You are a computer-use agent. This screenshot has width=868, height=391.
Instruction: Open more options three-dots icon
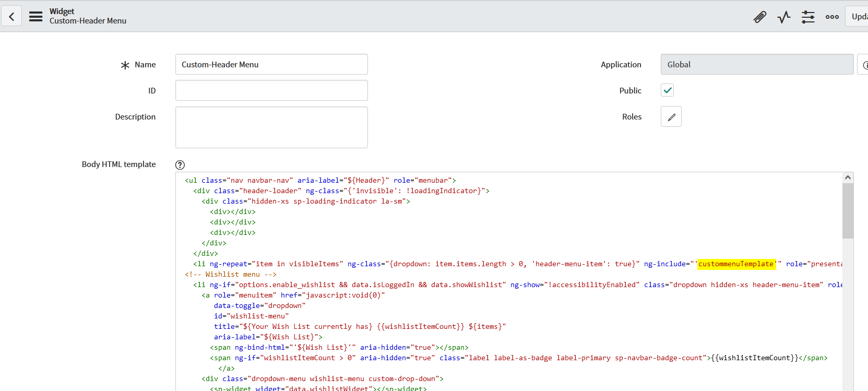[x=832, y=17]
